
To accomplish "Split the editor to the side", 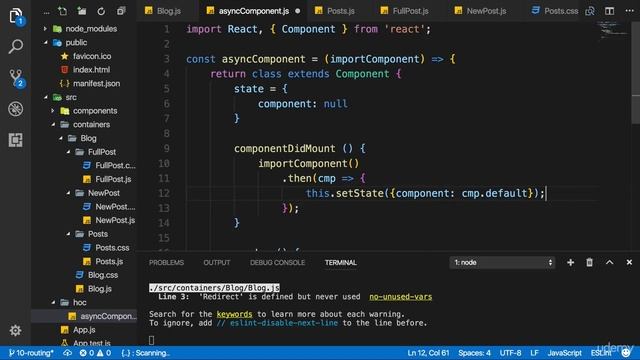I will coord(609,11).
